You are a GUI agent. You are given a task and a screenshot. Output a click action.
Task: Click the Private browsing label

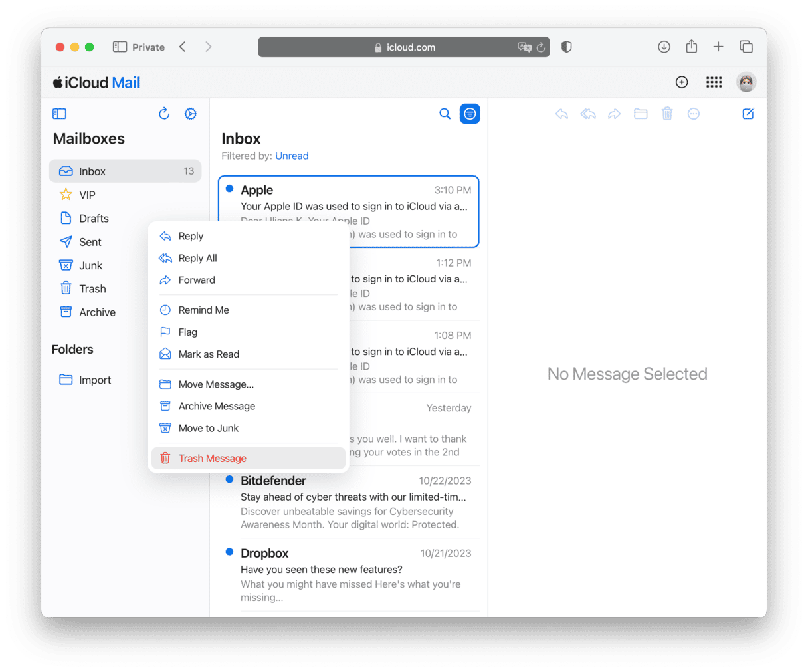(x=148, y=47)
